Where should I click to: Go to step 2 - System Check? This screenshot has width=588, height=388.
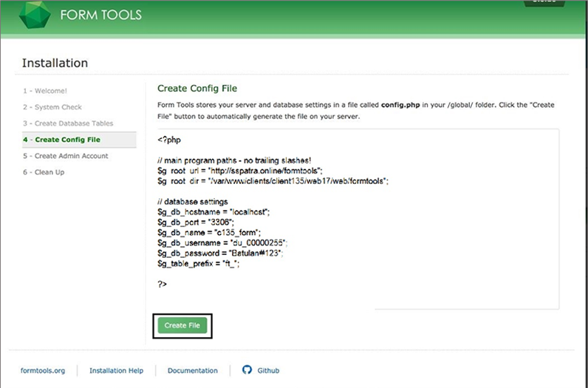tap(52, 107)
